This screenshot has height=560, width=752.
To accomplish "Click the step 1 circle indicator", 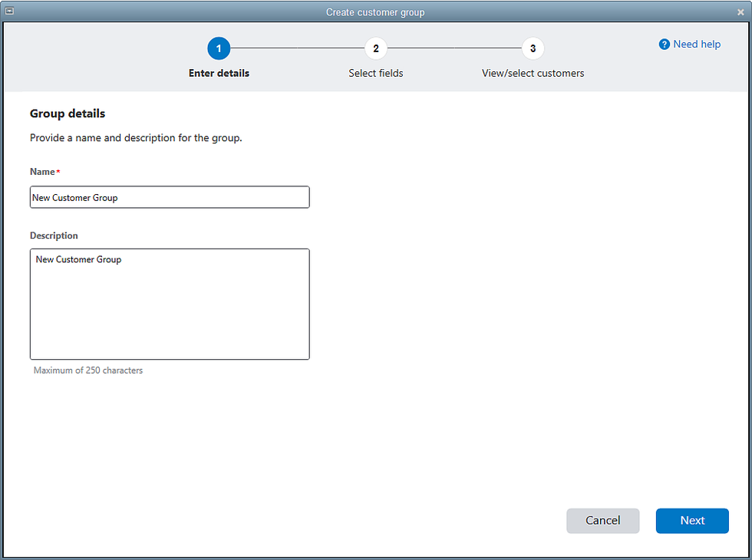I will coord(219,48).
